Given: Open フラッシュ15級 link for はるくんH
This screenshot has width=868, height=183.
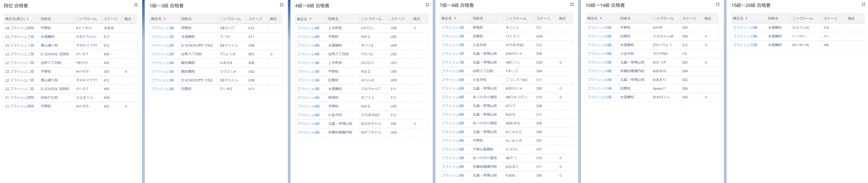Looking at the screenshot, I should click(745, 28).
